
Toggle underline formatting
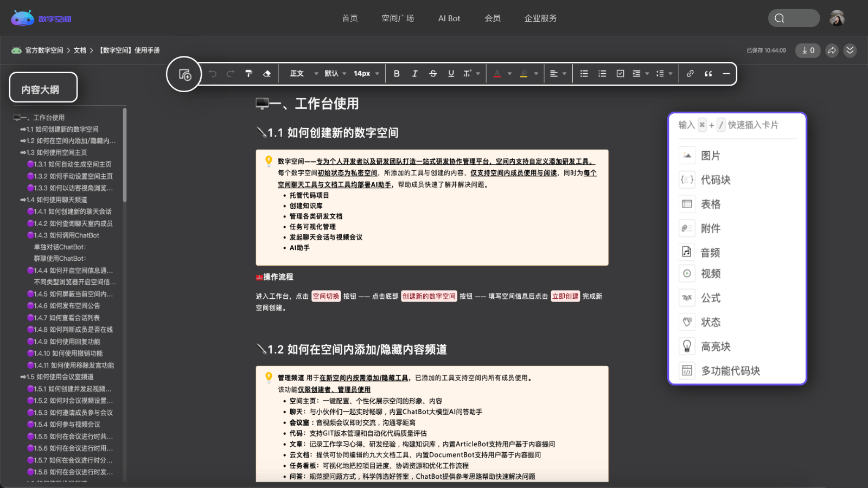tap(451, 73)
